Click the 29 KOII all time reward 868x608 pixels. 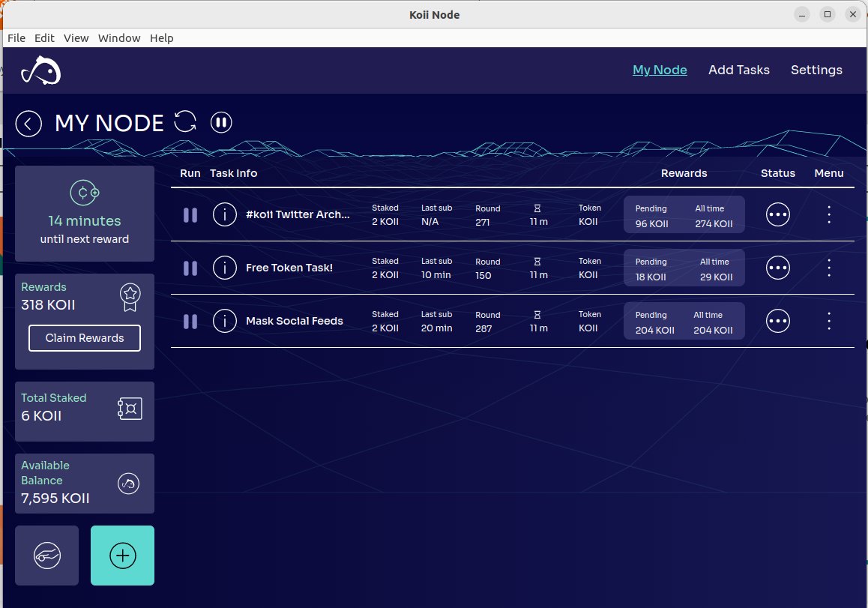(716, 277)
